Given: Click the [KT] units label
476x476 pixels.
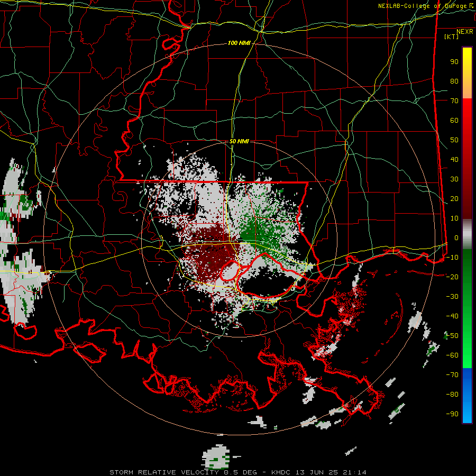Looking at the screenshot, I should 451,36.
